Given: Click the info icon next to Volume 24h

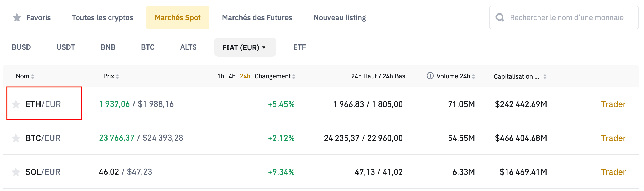Looking at the screenshot, I should coord(431,76).
